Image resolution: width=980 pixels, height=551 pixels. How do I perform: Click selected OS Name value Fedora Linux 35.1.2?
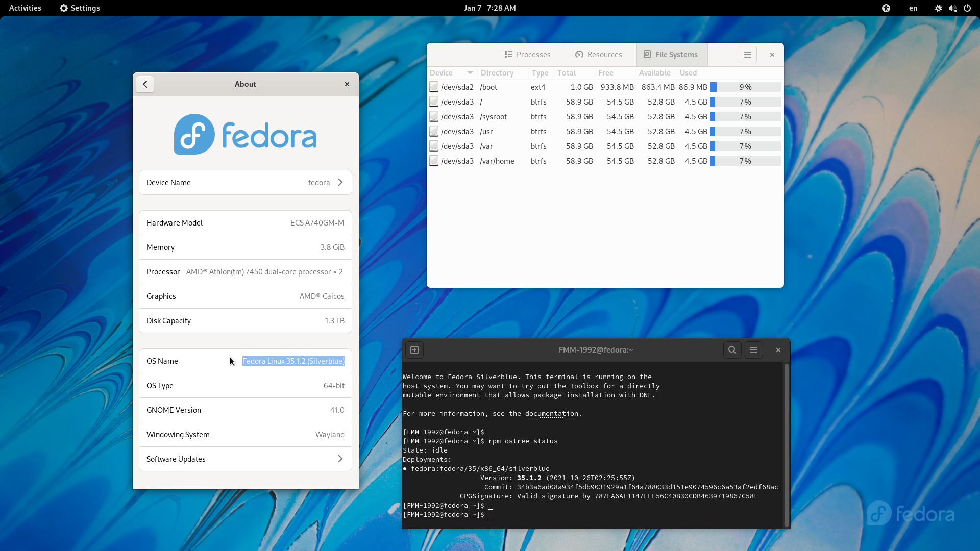tap(293, 361)
